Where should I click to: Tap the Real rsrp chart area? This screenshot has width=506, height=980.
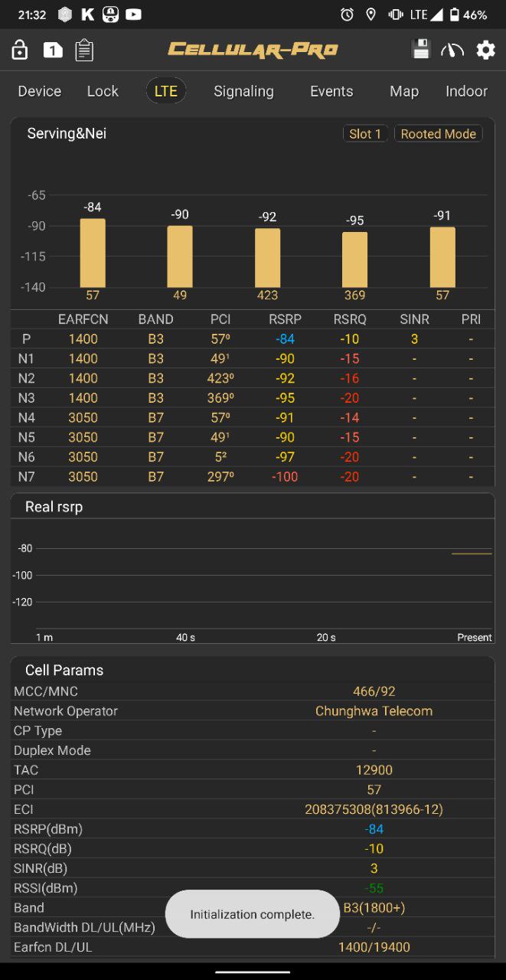(x=253, y=580)
